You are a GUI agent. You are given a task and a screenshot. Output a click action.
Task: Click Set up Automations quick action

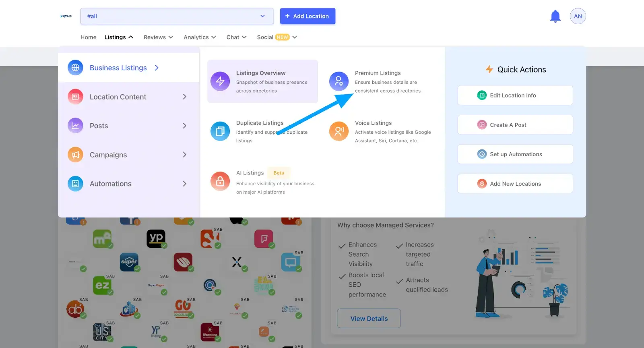(x=515, y=154)
